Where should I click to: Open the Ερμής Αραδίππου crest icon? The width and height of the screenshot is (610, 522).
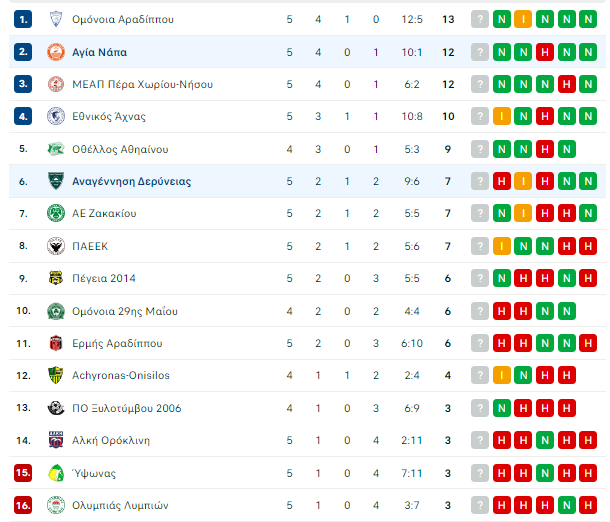click(55, 343)
